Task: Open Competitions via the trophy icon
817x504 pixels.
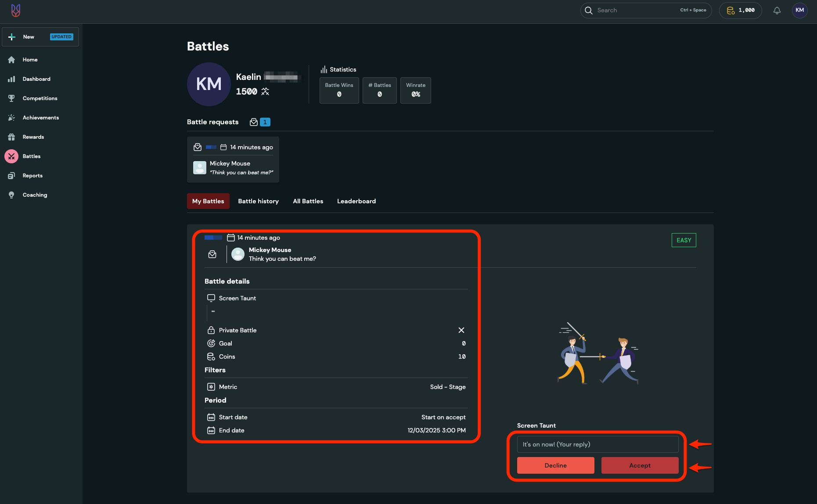Action: tap(11, 98)
